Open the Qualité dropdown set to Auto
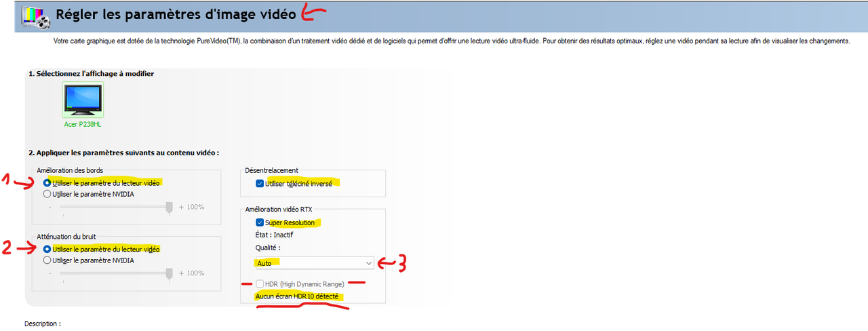868x331 pixels. tap(315, 262)
